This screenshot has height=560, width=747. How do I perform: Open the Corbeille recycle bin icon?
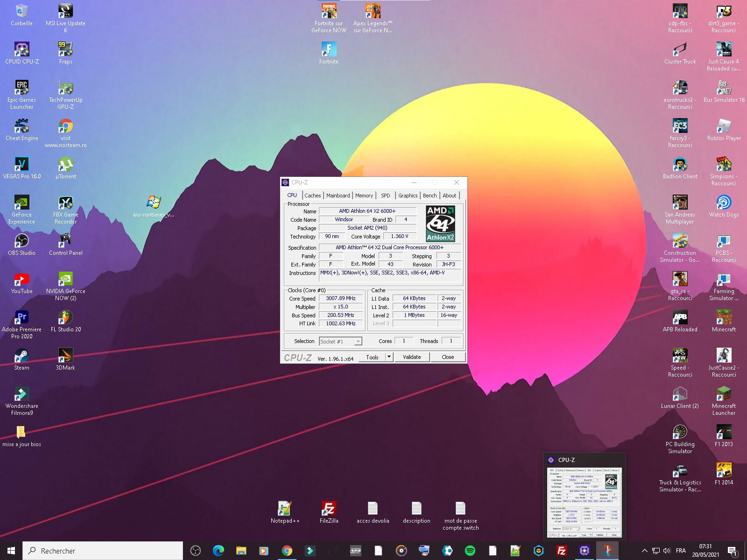(22, 14)
